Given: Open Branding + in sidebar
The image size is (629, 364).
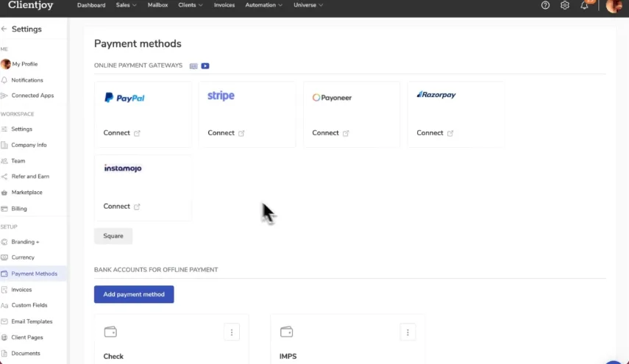Looking at the screenshot, I should point(25,242).
